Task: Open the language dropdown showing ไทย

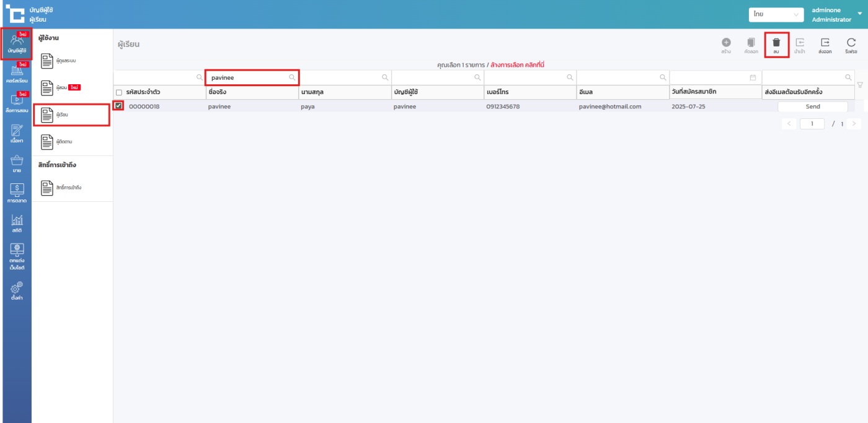Action: (x=776, y=14)
